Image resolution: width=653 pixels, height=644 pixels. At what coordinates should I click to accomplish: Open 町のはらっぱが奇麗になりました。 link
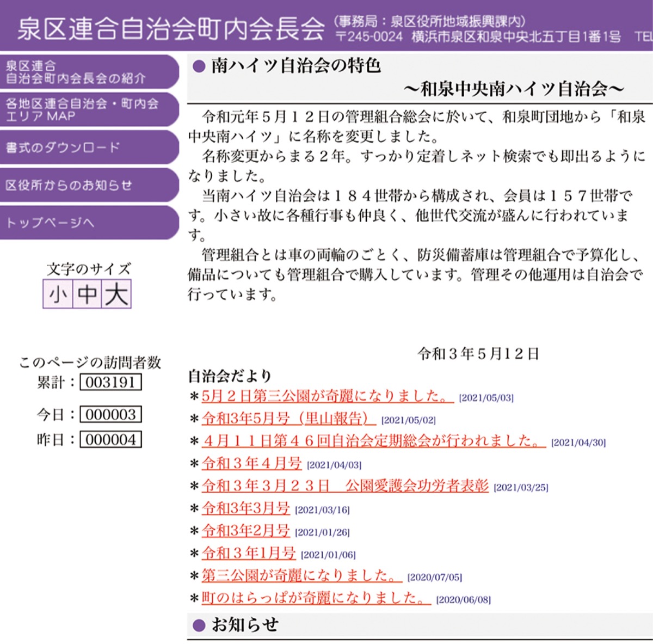point(316,598)
